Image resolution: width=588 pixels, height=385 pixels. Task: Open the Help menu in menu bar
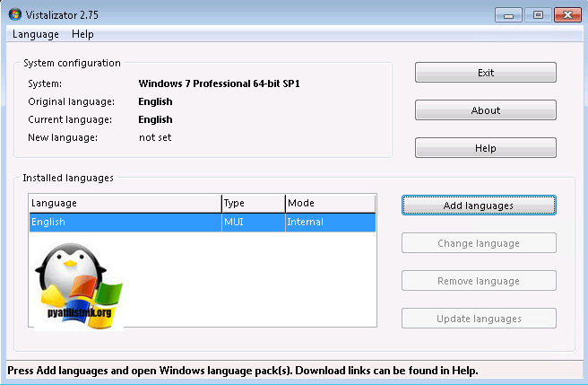tap(82, 34)
